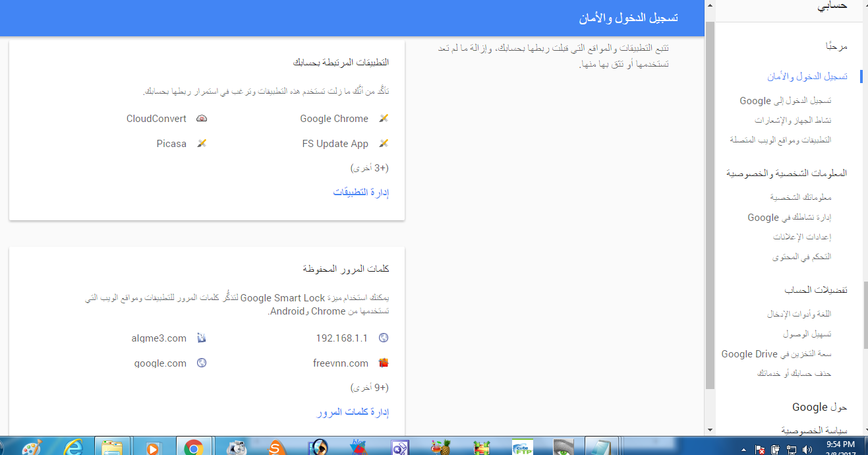The height and width of the screenshot is (455, 868).
Task: Select تسجيل الدخول والأمان sidebar heading
Action: [807, 76]
